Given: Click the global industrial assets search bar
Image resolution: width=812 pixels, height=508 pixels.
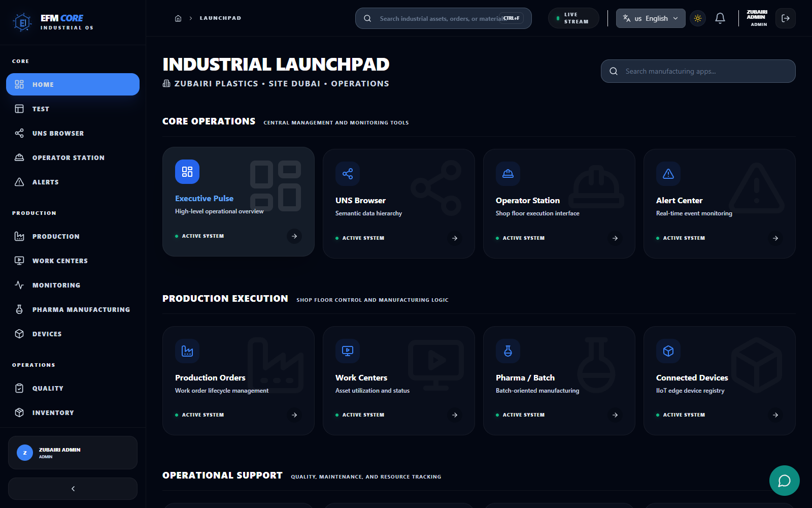Looking at the screenshot, I should pyautogui.click(x=439, y=19).
